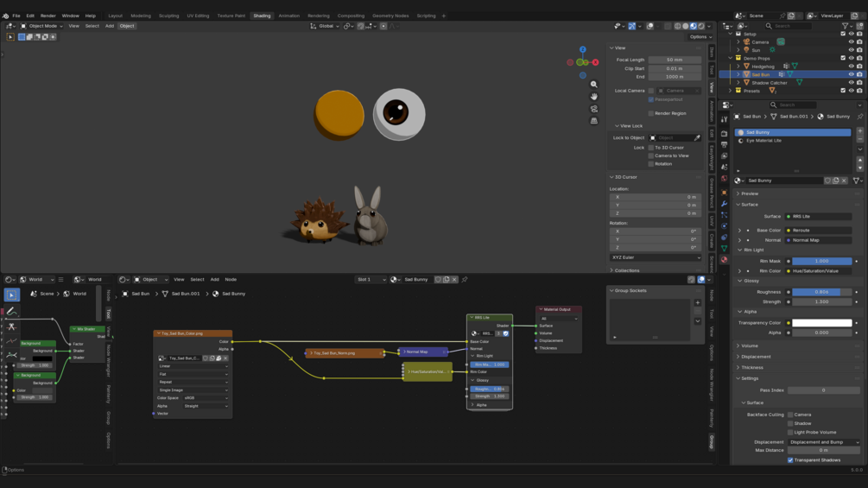The height and width of the screenshot is (488, 868).
Task: Click the pan view hand icon
Action: [594, 97]
